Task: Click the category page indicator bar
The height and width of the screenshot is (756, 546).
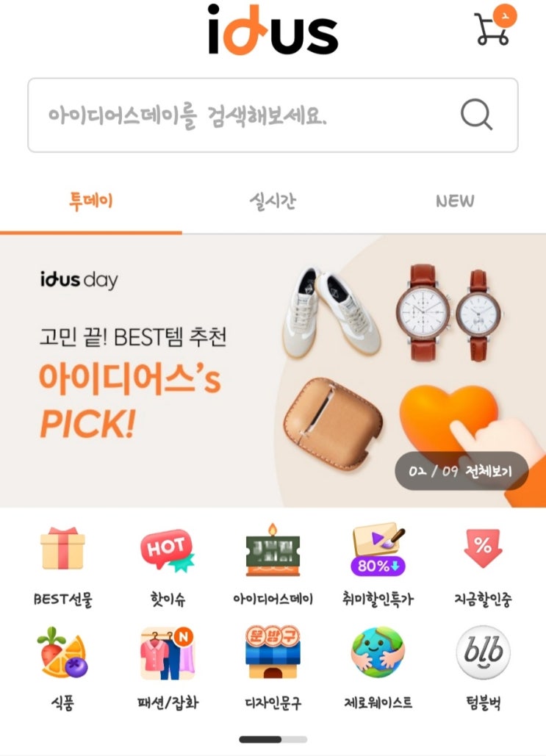Action: (x=273, y=739)
